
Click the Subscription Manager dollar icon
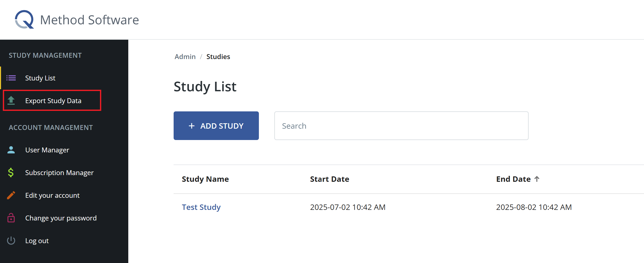click(x=11, y=172)
